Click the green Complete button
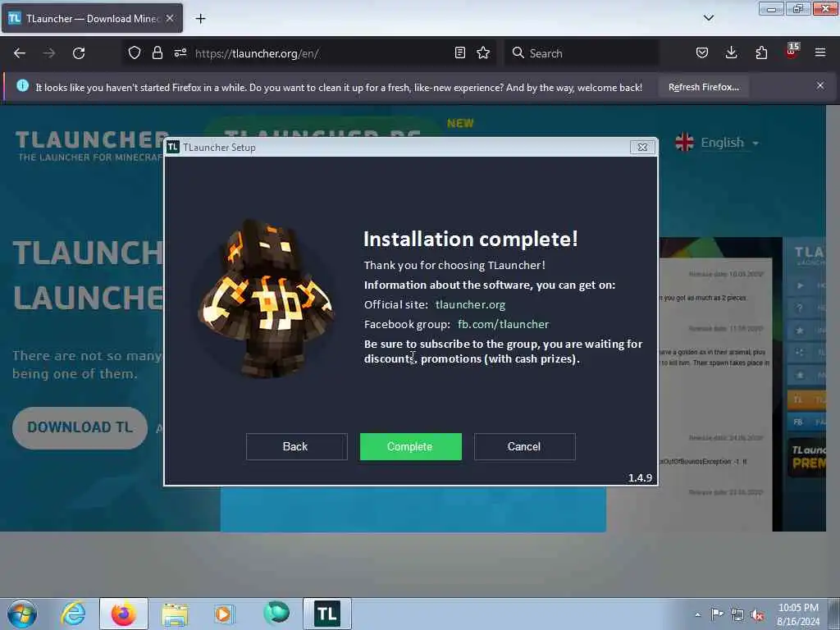This screenshot has height=630, width=840. pyautogui.click(x=410, y=446)
